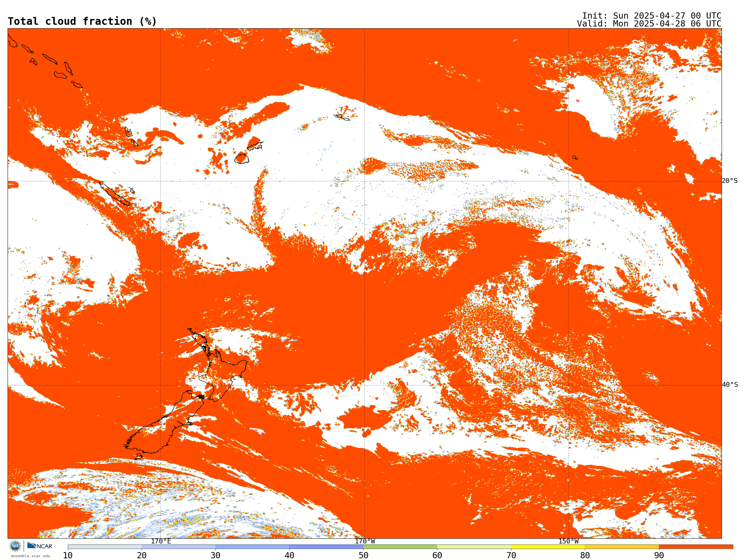Click the Fiji Vanua Levu island outline

coord(255,146)
